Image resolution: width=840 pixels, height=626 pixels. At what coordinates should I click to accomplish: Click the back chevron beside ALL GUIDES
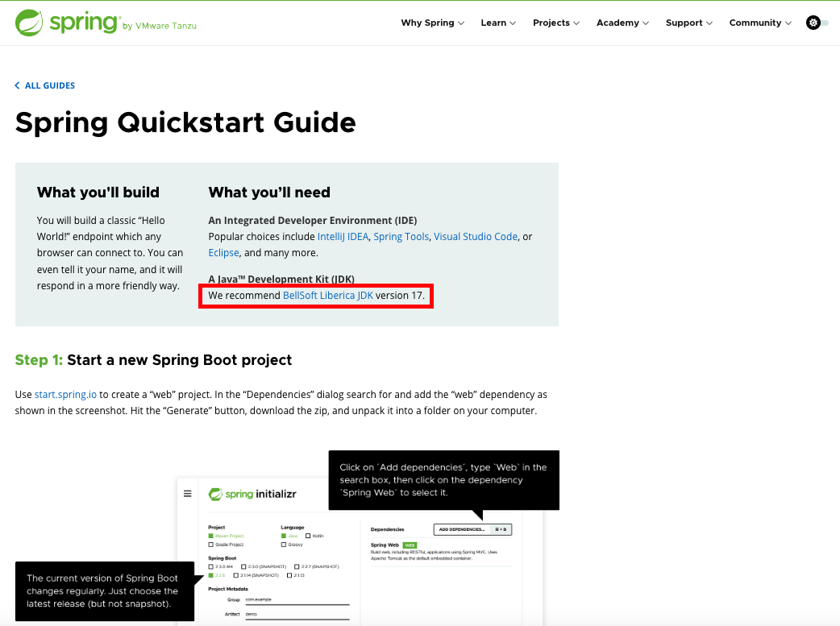point(17,85)
